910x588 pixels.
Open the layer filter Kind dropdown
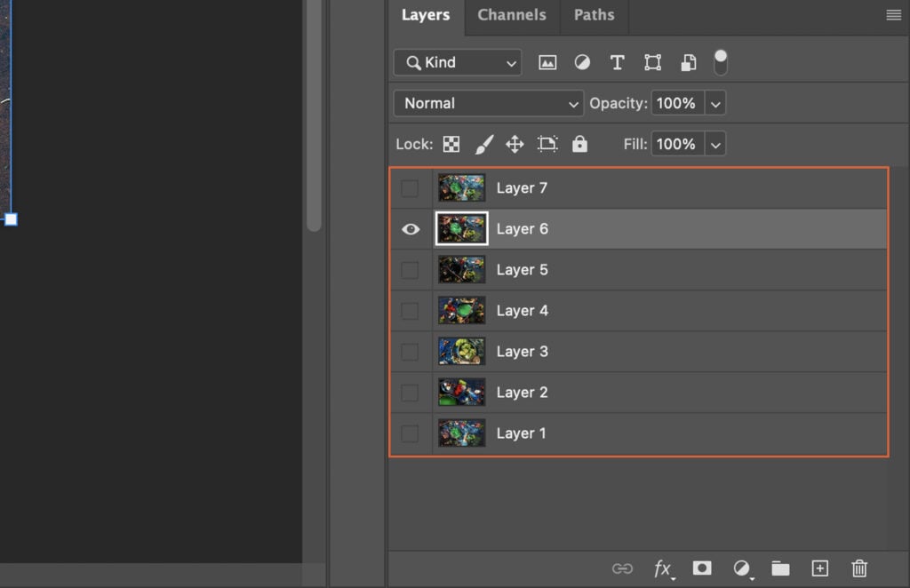[x=457, y=62]
